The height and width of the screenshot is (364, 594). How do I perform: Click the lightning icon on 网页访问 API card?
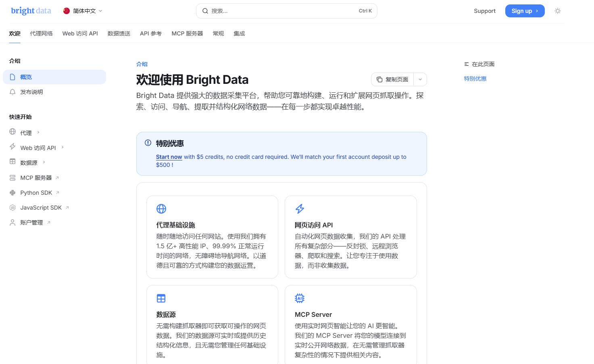tap(300, 209)
